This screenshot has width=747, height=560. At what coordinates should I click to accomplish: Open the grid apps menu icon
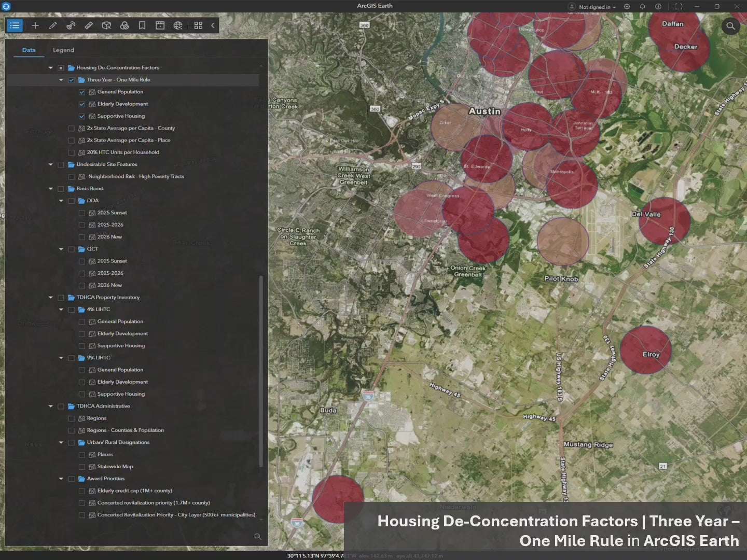pos(198,25)
